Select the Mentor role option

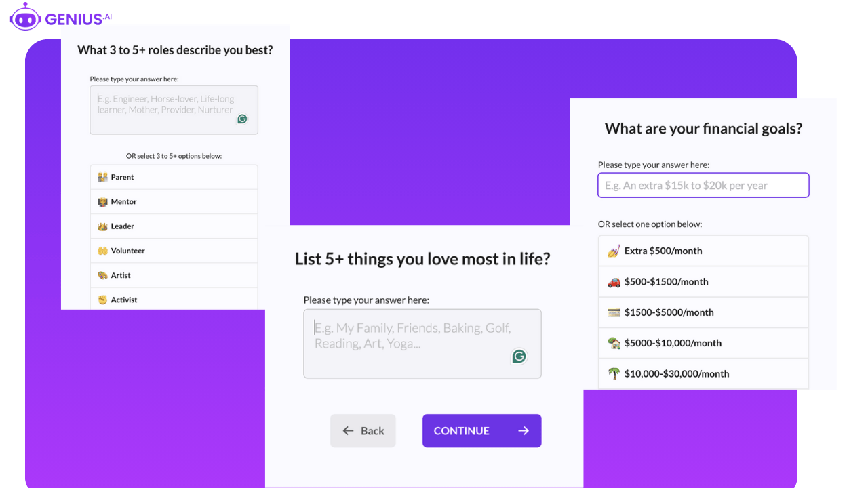click(x=174, y=202)
